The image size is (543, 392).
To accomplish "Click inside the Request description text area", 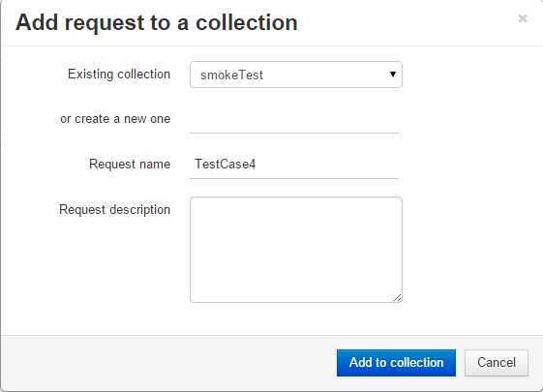I will pyautogui.click(x=296, y=250).
